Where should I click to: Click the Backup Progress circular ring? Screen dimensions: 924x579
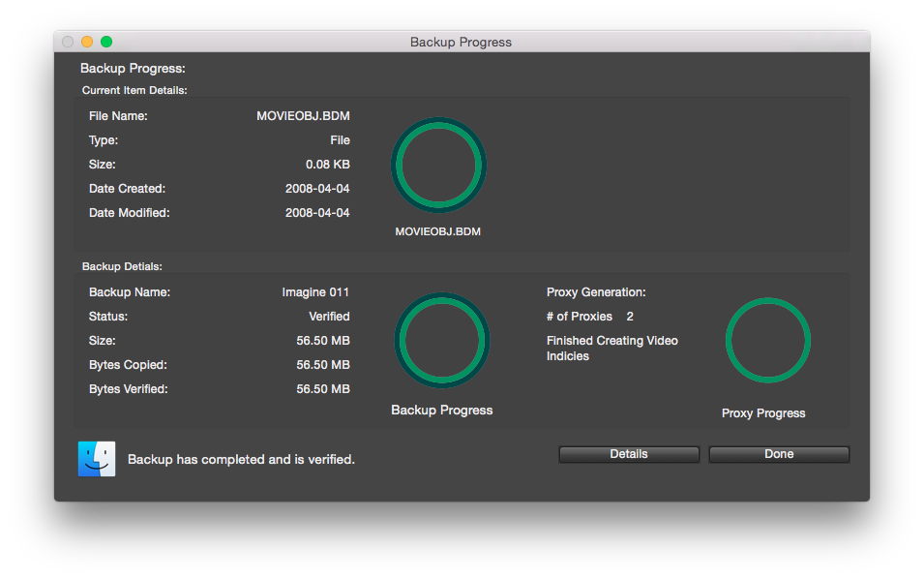[441, 341]
